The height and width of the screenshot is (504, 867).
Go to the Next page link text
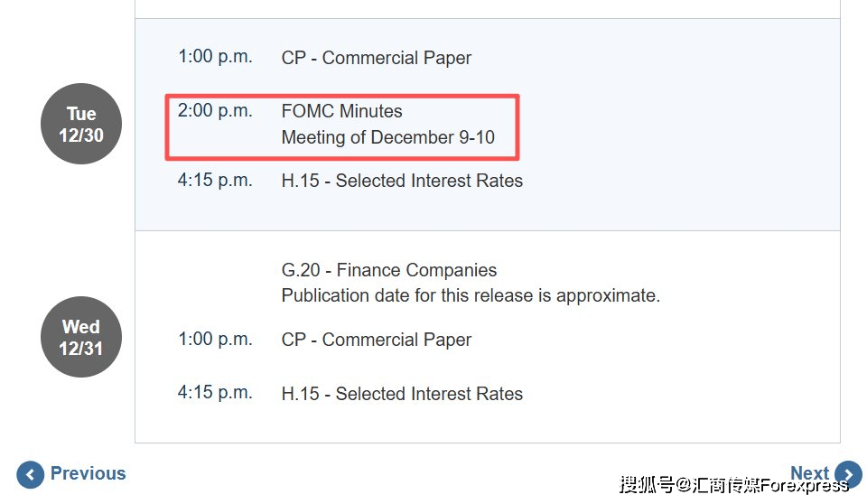[809, 473]
